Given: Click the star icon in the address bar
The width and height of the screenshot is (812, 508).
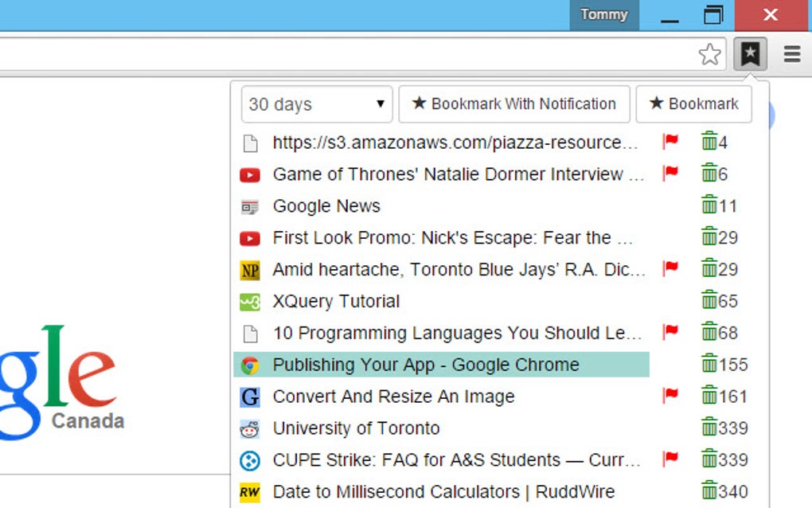Looking at the screenshot, I should [x=709, y=53].
